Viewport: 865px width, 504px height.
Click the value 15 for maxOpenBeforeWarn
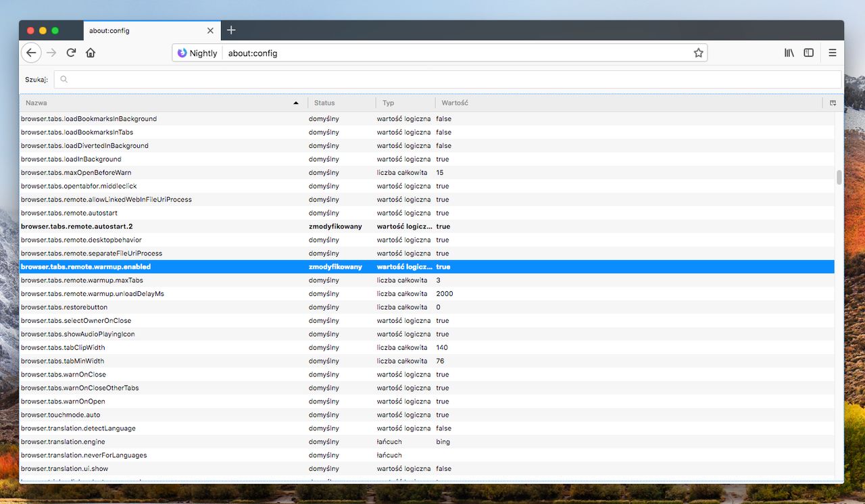[440, 173]
